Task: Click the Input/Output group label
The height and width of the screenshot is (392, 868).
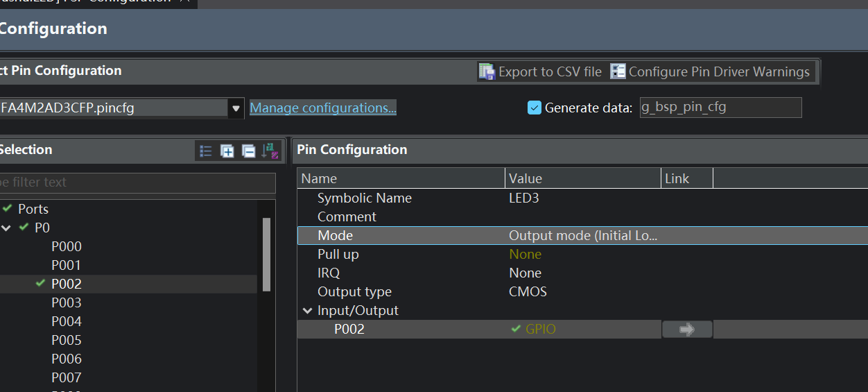Action: click(358, 310)
